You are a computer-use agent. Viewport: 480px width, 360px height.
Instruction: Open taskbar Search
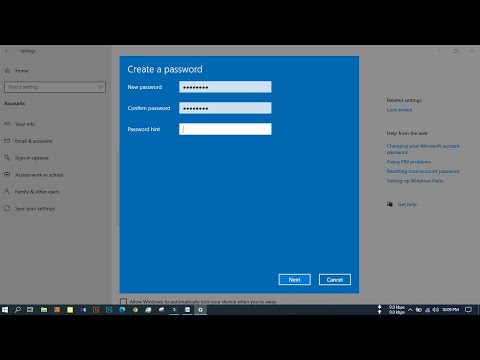point(18,310)
